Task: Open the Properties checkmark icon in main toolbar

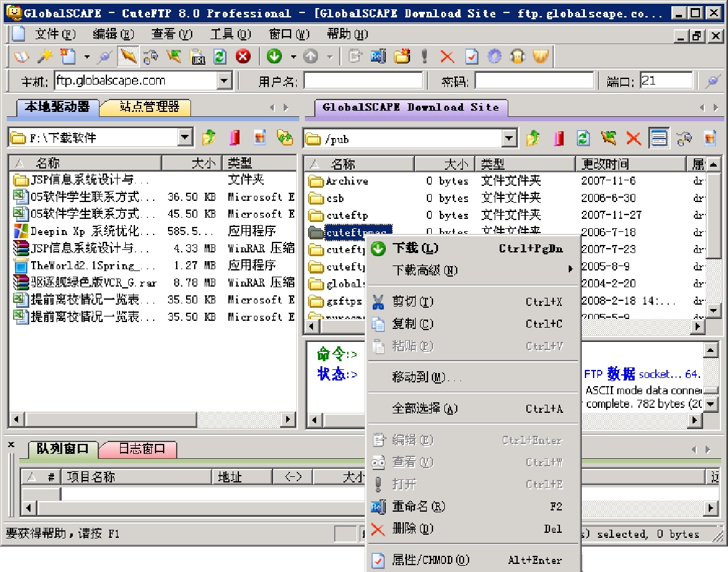Action: [471, 57]
